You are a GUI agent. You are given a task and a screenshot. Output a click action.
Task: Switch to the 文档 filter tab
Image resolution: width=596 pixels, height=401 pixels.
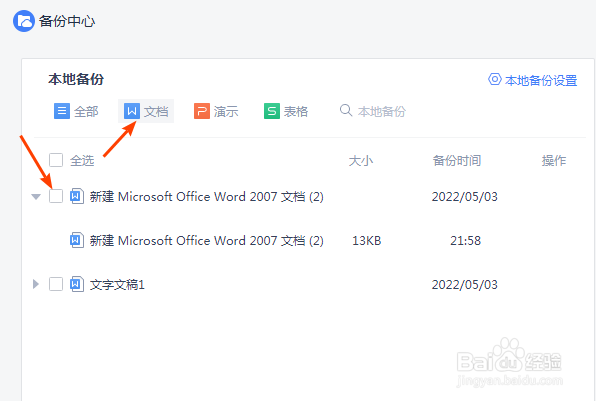[x=146, y=111]
